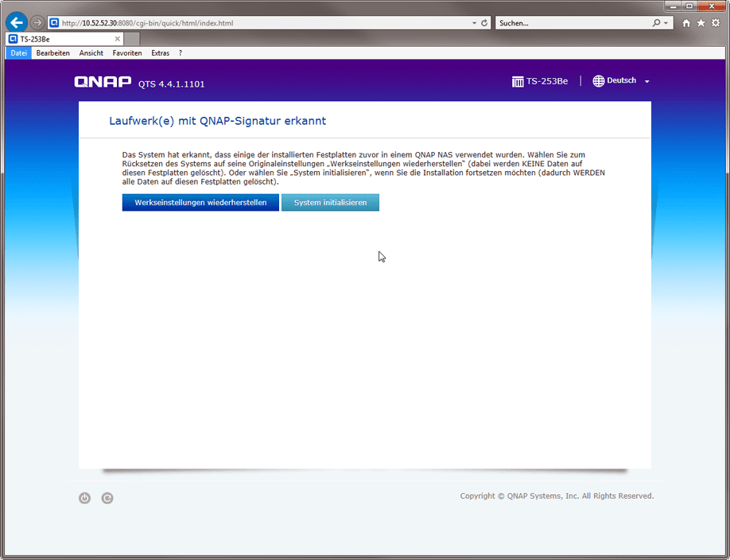Open the Bearbeiten menu
730x560 pixels.
(x=53, y=53)
